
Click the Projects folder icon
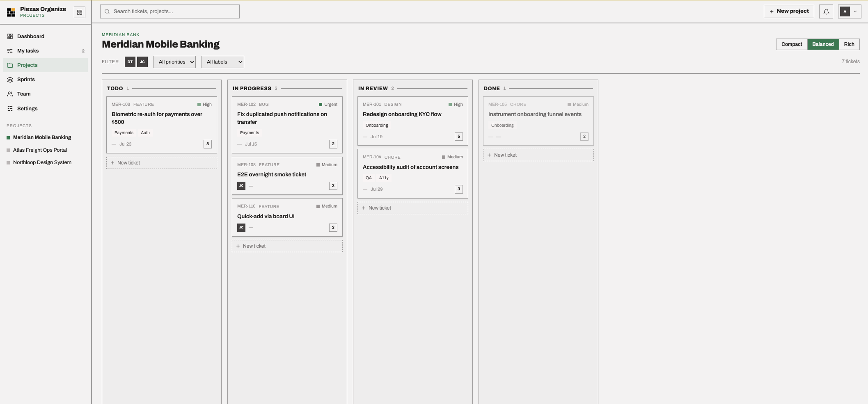click(10, 65)
